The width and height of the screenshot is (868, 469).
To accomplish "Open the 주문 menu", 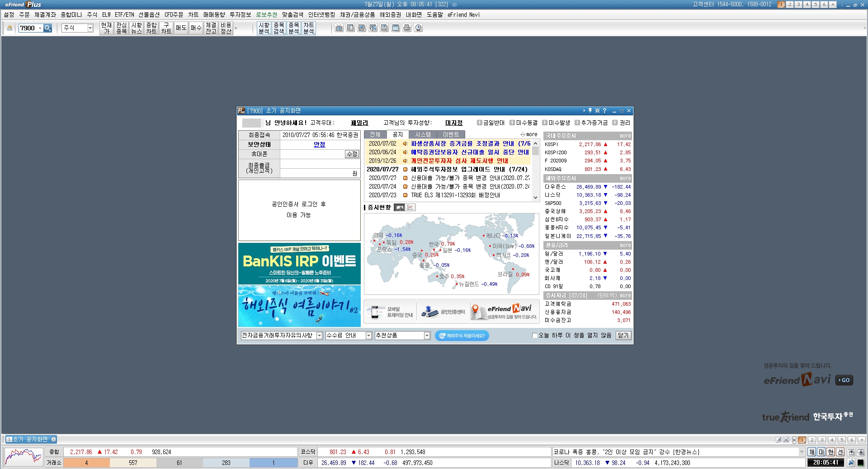I will coord(24,14).
